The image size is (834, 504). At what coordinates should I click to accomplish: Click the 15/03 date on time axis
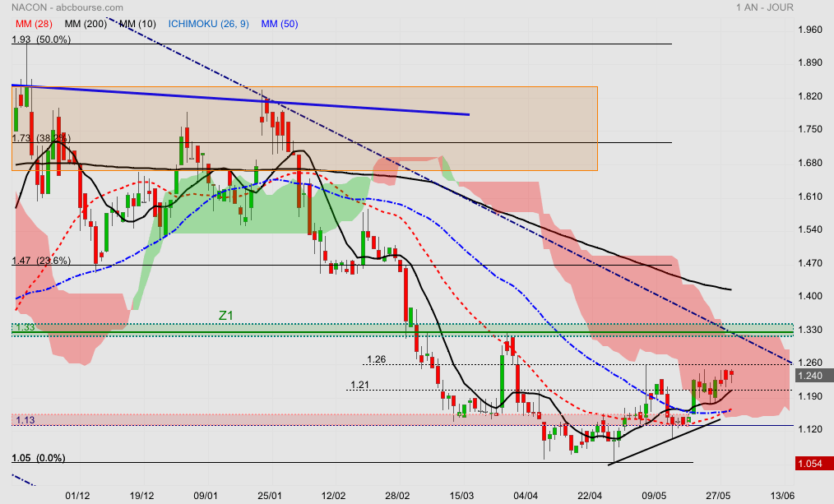[x=461, y=496]
